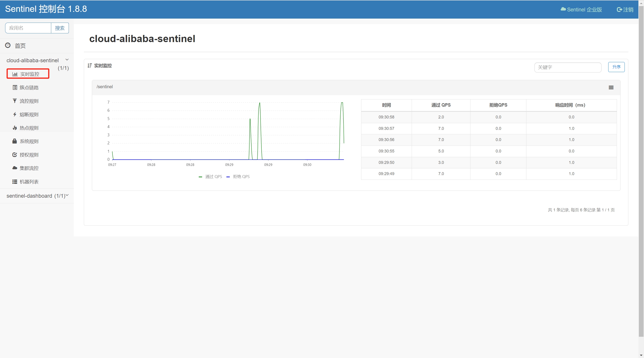Click the 搜索 button
This screenshot has height=358, width=644.
[60, 28]
